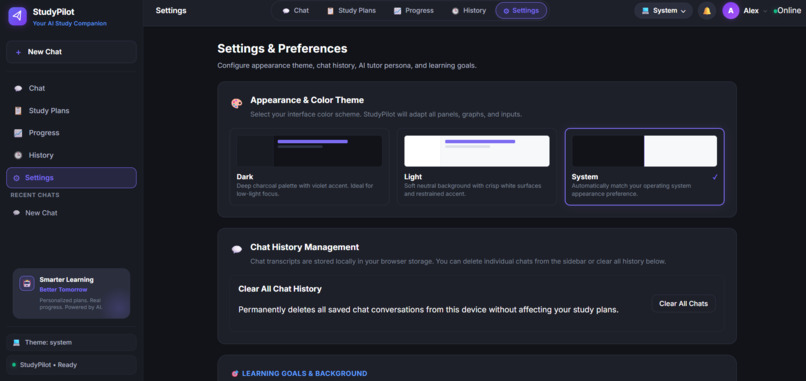Viewport: 806px width, 381px height.
Task: Click the Light theme preview thumbnail
Action: [x=477, y=151]
